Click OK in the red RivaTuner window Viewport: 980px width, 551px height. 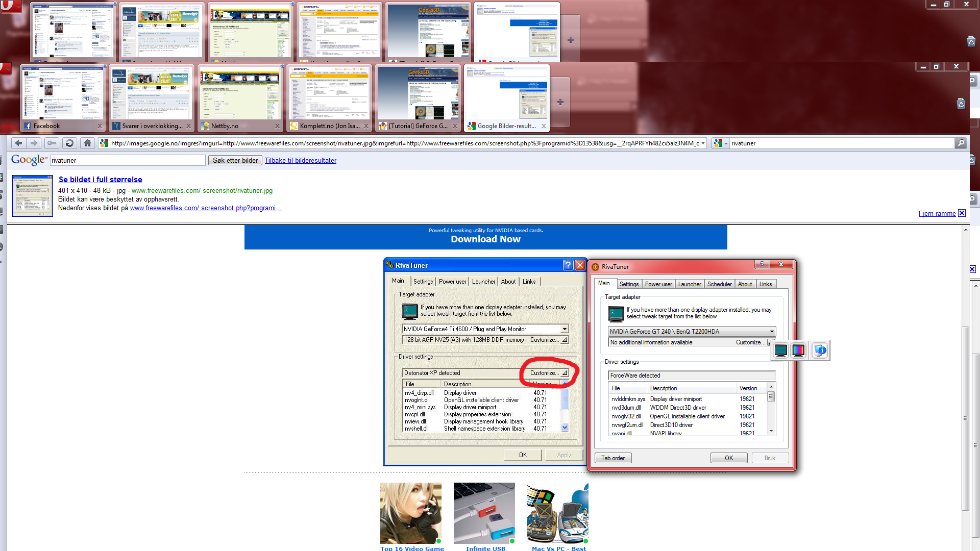point(729,458)
